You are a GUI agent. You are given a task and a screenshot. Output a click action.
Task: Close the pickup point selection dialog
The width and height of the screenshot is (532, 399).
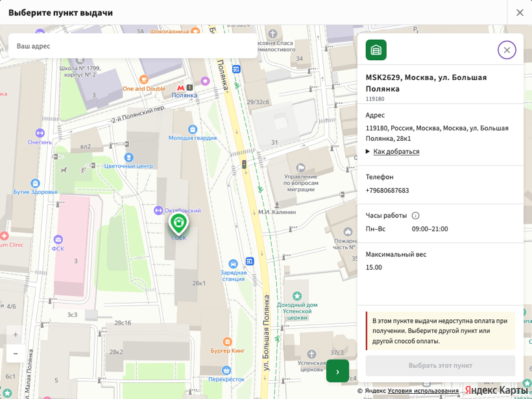520,12
